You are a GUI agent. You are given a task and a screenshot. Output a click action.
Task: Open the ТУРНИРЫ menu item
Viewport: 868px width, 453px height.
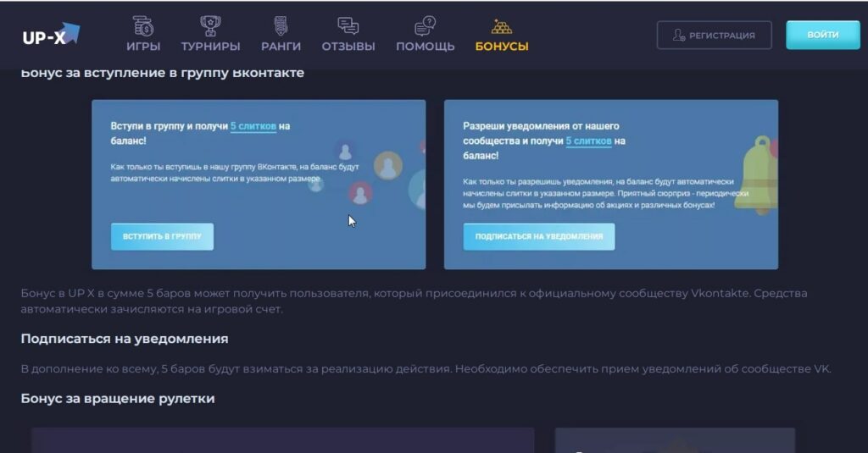click(x=210, y=47)
